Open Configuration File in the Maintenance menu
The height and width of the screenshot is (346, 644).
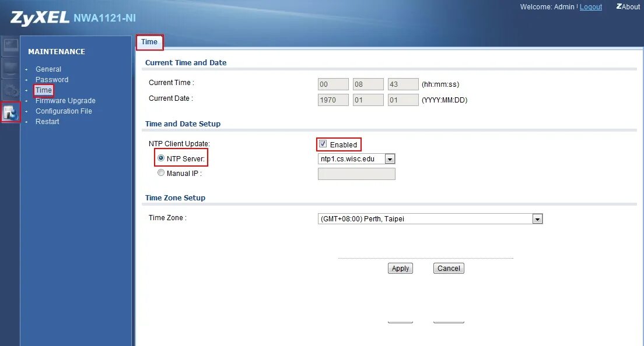[x=64, y=111]
